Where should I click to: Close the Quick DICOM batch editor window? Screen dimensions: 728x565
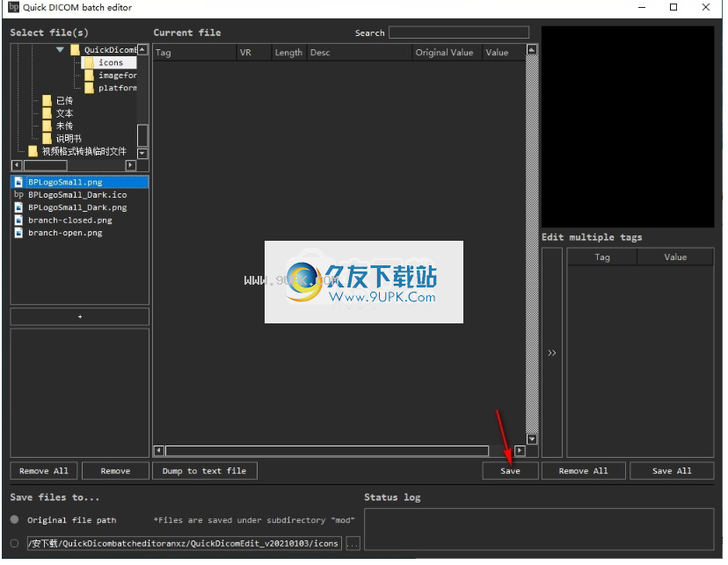click(706, 7)
